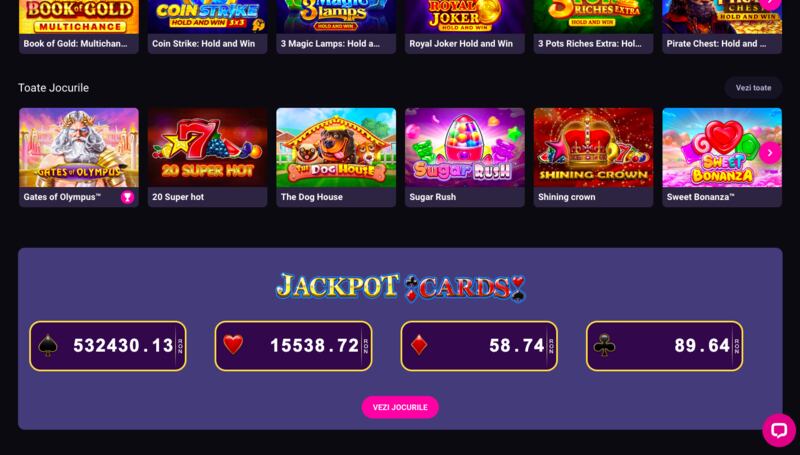Open Coin Strike: Hold and Win title
This screenshot has height=455, width=800.
204,44
